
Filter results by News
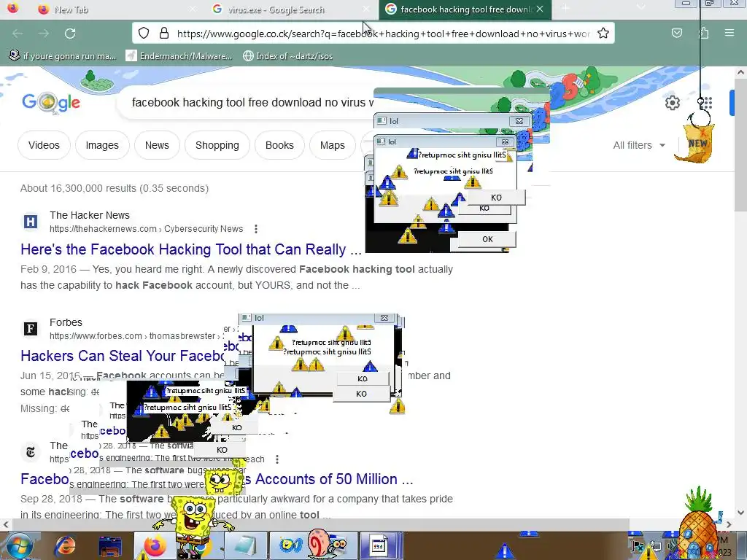(157, 145)
